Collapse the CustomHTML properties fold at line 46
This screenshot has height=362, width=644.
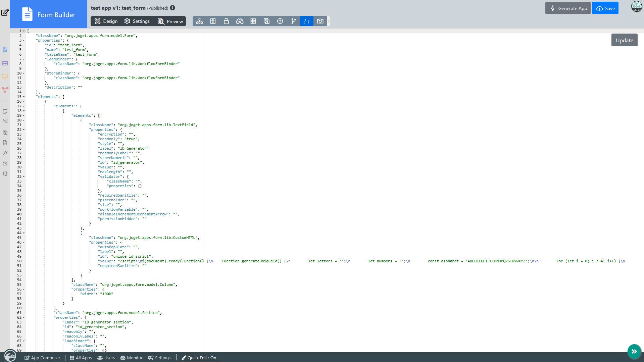pyautogui.click(x=23, y=243)
